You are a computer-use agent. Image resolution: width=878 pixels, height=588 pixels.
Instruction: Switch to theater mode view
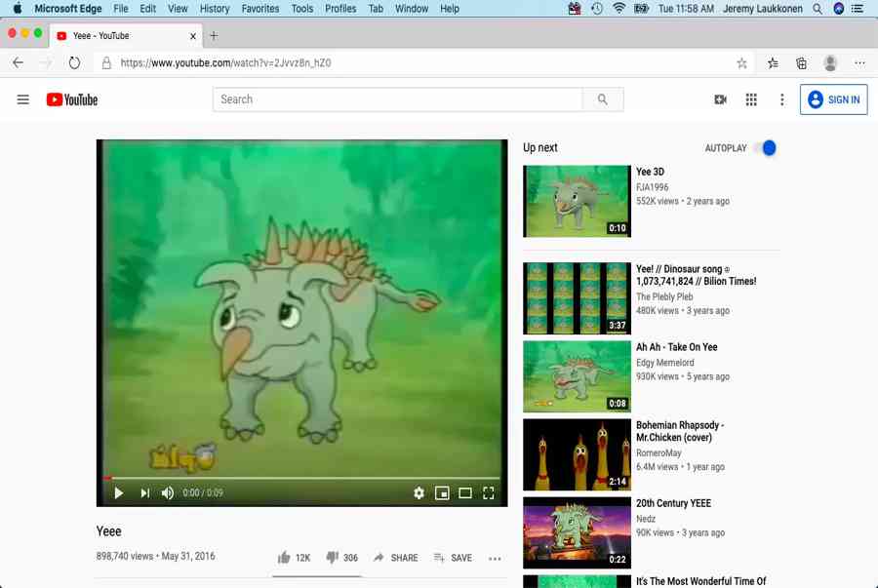click(465, 493)
